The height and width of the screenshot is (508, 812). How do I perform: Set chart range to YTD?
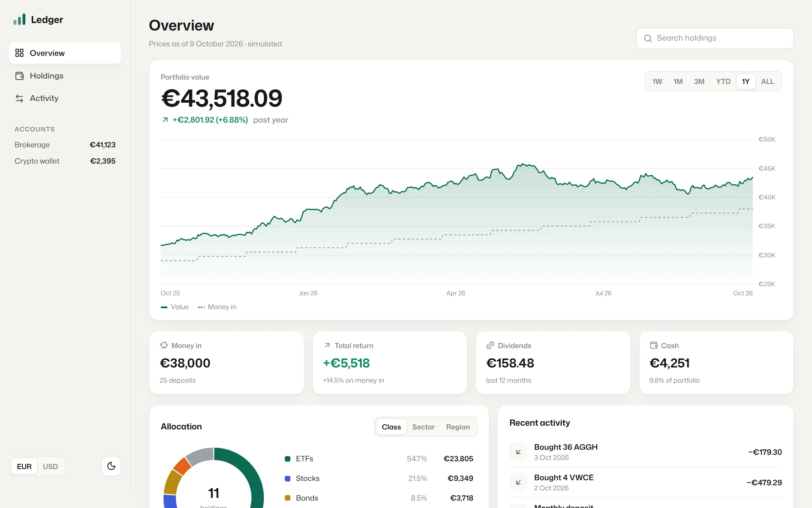coord(723,81)
